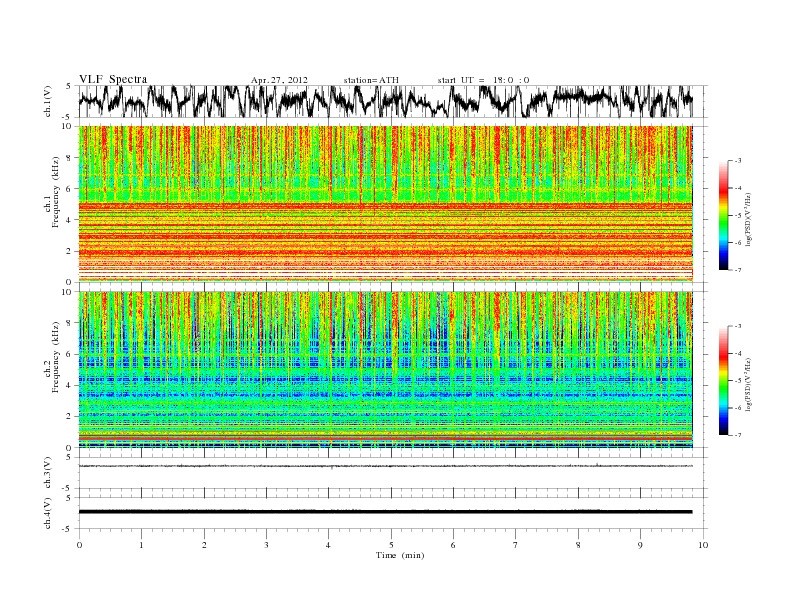This screenshot has width=792, height=612.
Task: Click the "0" tick on the time axis
Action: click(79, 545)
